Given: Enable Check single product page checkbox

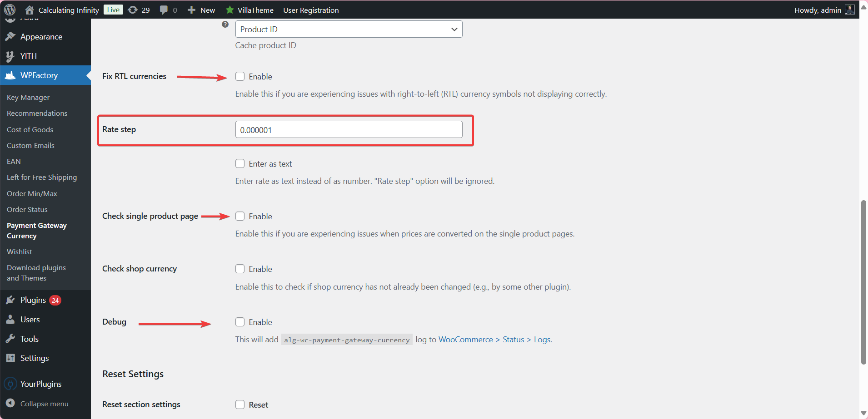Looking at the screenshot, I should pos(240,216).
